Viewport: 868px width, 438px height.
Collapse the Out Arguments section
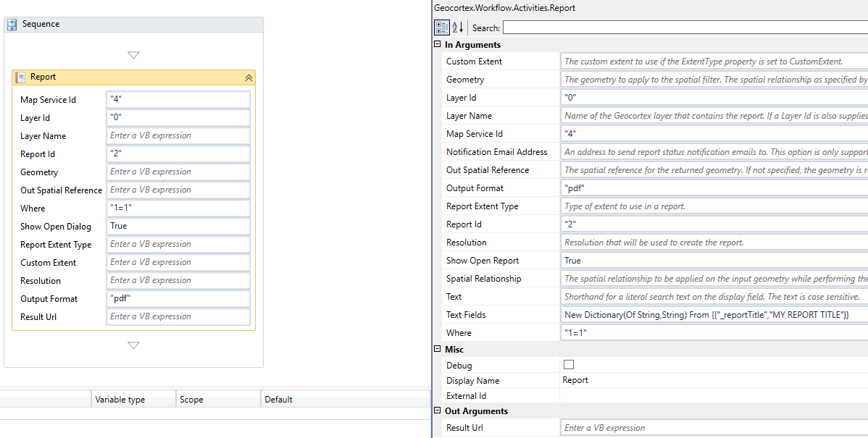tap(438, 410)
